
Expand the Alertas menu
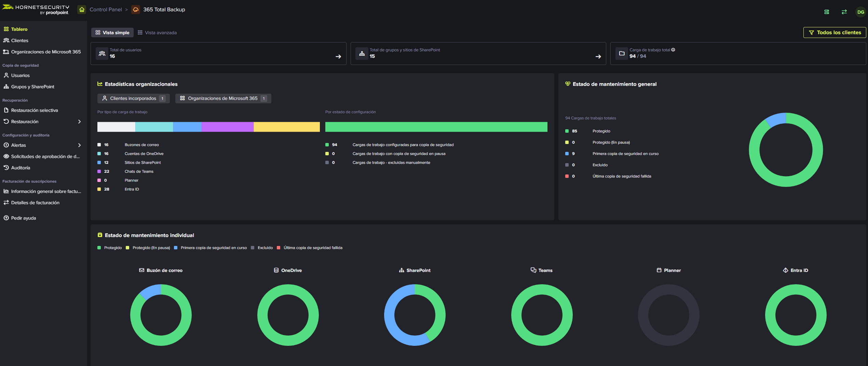[79, 145]
